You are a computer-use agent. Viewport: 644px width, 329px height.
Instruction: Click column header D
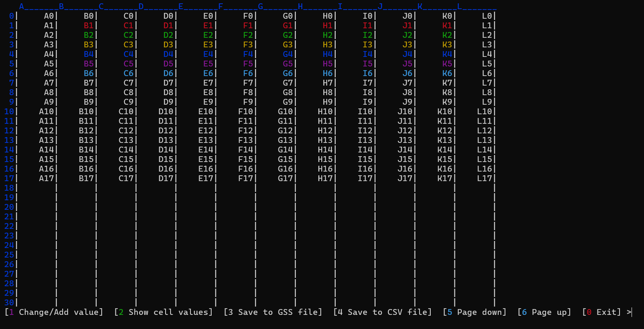click(x=141, y=7)
